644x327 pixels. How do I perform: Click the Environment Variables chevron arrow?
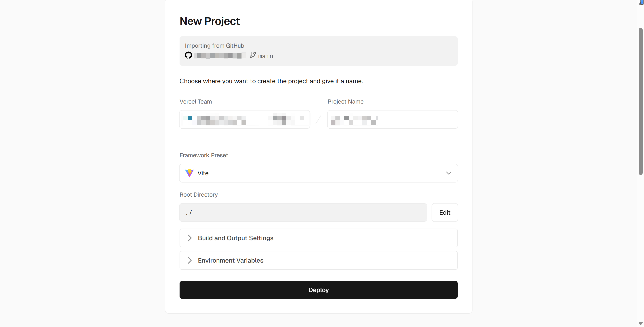point(190,260)
